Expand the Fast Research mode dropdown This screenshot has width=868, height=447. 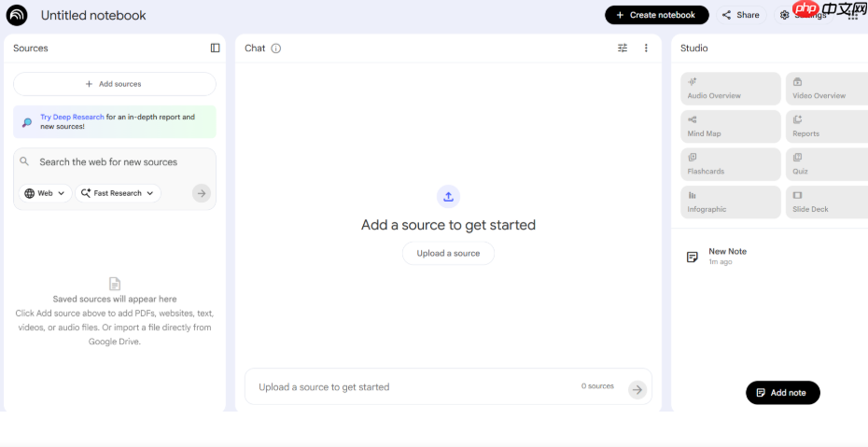[118, 193]
